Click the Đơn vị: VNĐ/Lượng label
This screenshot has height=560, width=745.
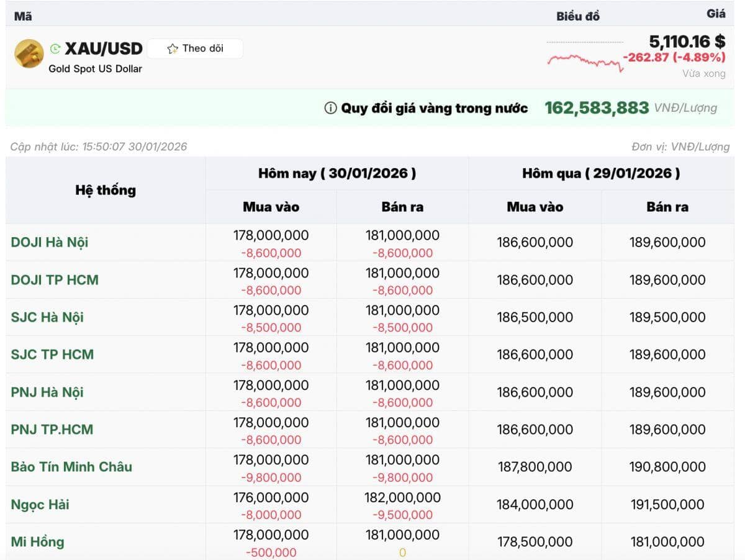pyautogui.click(x=680, y=147)
